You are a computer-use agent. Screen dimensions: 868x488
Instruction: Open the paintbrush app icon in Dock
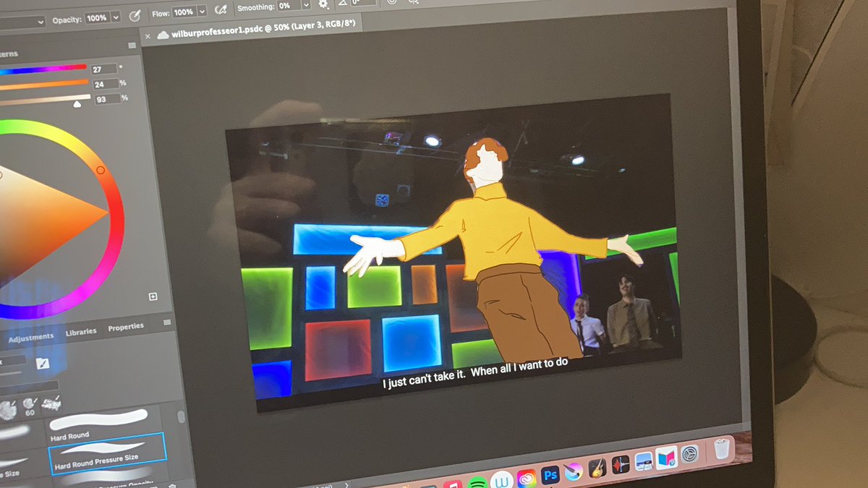[x=574, y=471]
